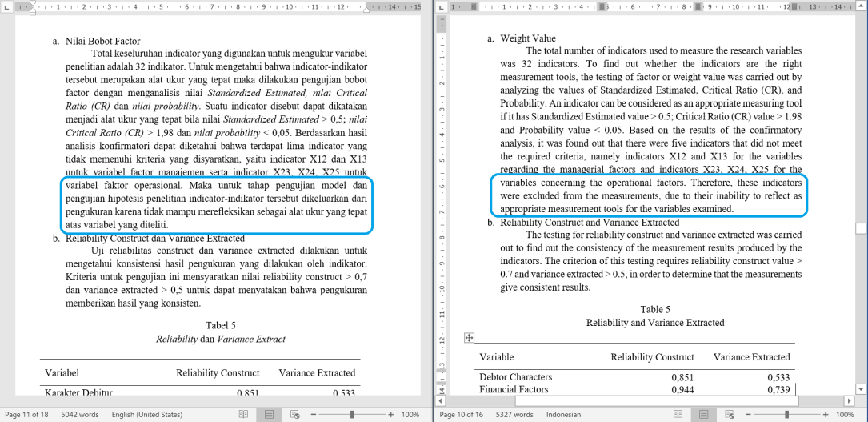Open zoom dialog via left window 100%
This screenshot has height=422, width=868.
pyautogui.click(x=410, y=414)
